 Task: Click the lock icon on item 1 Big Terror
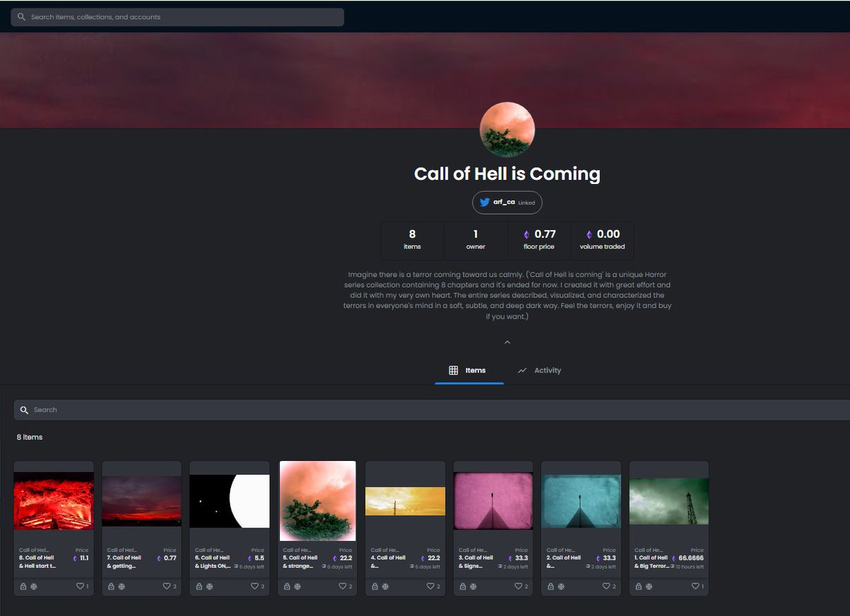(638, 586)
